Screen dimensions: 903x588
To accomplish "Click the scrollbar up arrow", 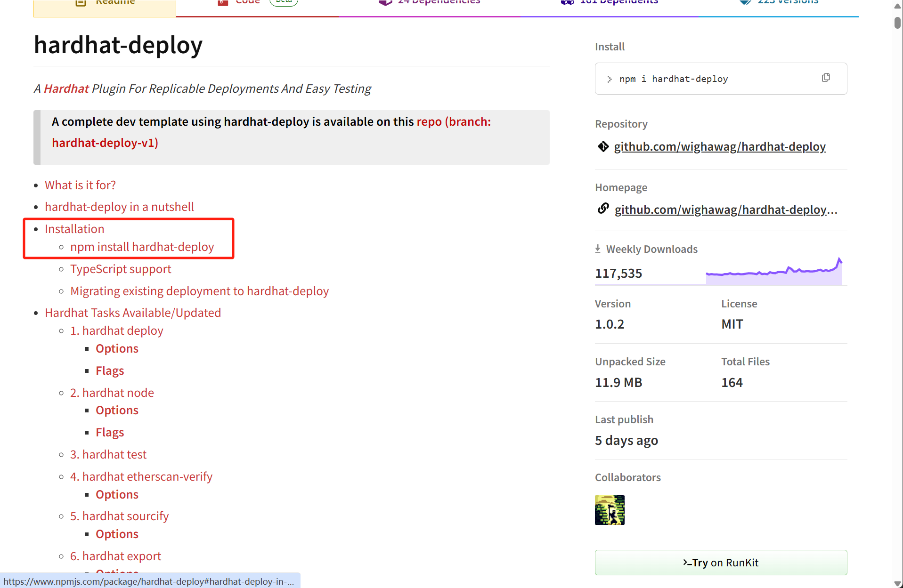I will tap(897, 6).
